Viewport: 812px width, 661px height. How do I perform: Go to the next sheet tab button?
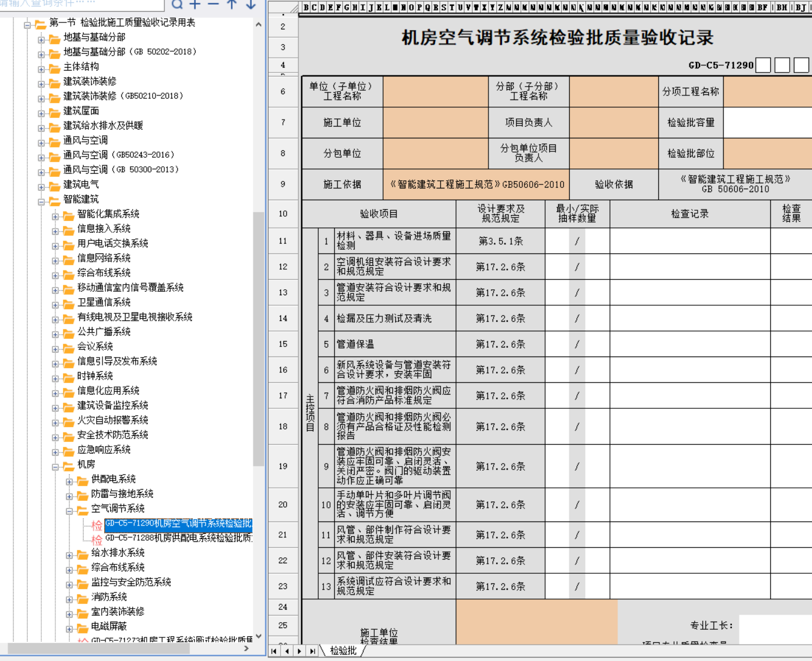point(299,651)
